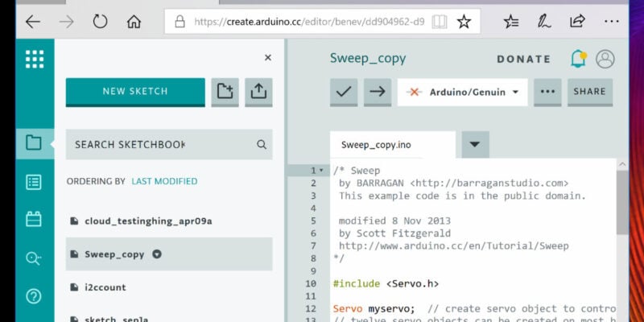The image size is (644, 322).
Task: Toggle Edge reading view icon
Action: [440, 22]
